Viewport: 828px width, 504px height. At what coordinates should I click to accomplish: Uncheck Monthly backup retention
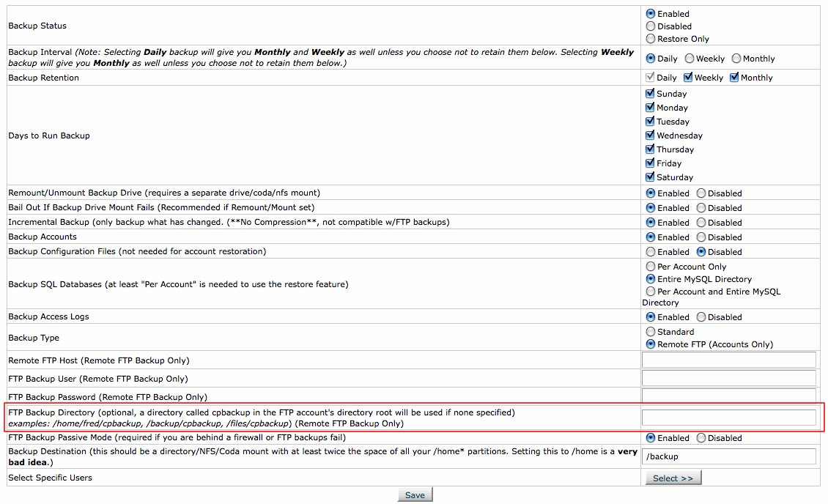point(734,78)
